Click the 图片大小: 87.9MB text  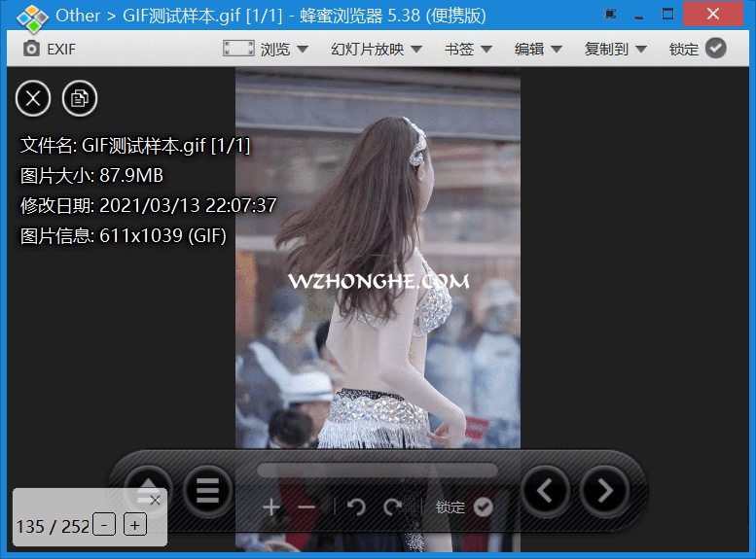coord(91,175)
